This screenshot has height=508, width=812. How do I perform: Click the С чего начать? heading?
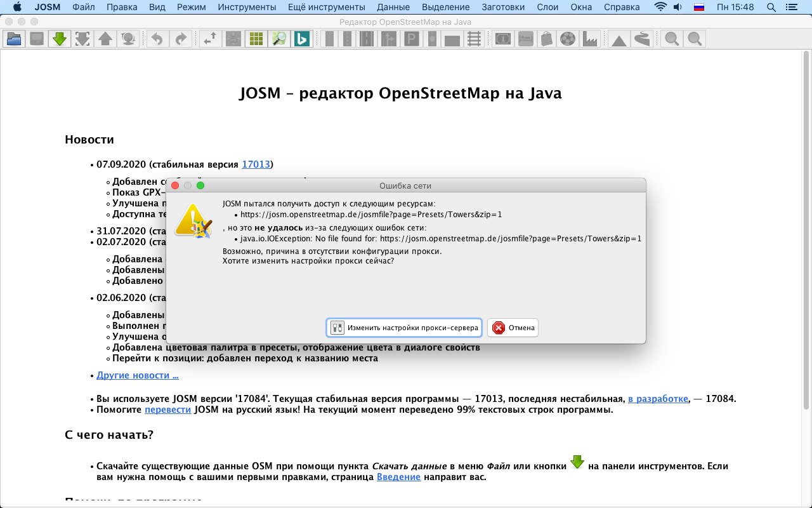point(109,435)
